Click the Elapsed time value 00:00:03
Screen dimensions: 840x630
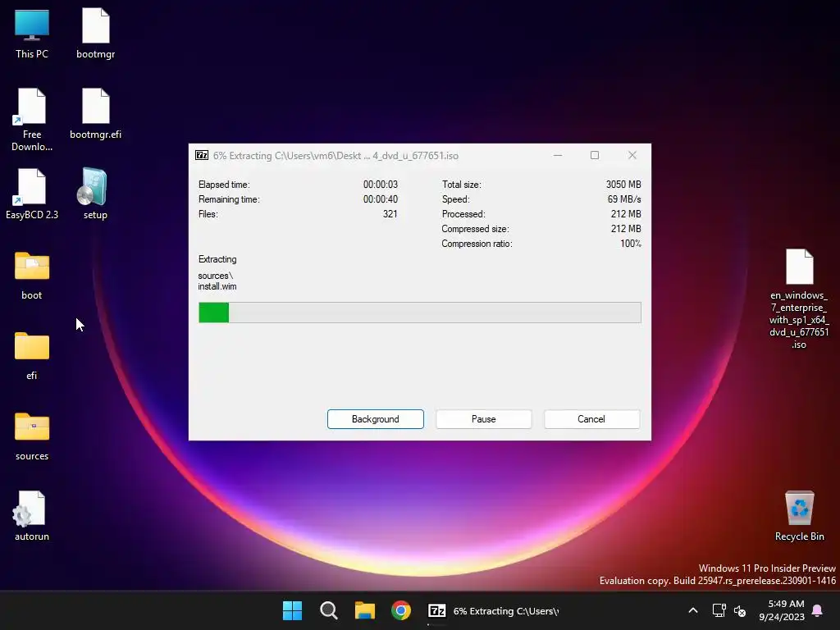pos(381,185)
